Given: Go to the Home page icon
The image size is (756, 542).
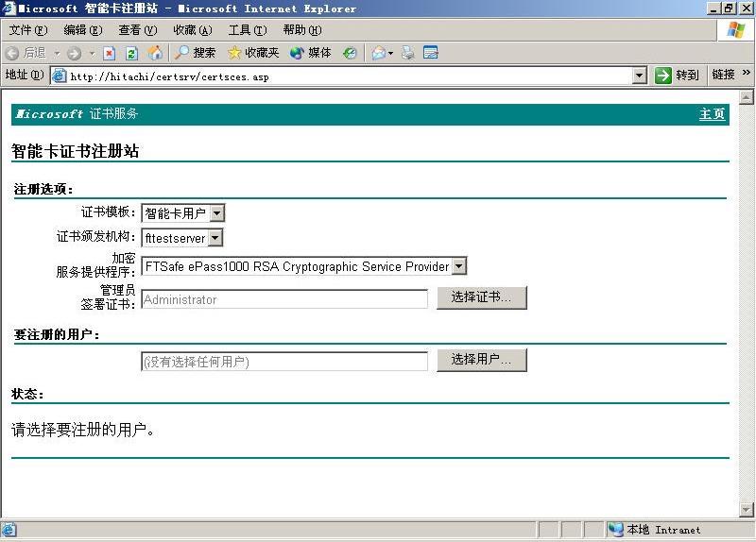Looking at the screenshot, I should (154, 53).
